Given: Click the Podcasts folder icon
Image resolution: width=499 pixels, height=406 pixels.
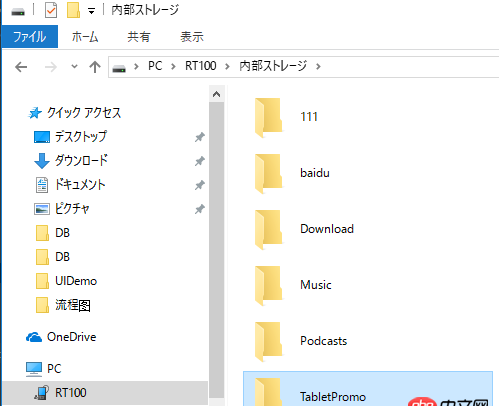Looking at the screenshot, I should click(269, 342).
